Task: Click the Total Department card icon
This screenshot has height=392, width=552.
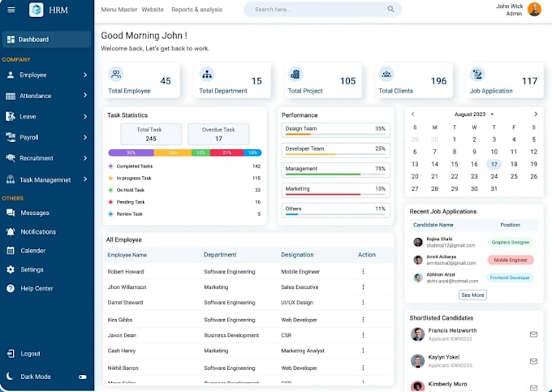Action: (x=207, y=74)
